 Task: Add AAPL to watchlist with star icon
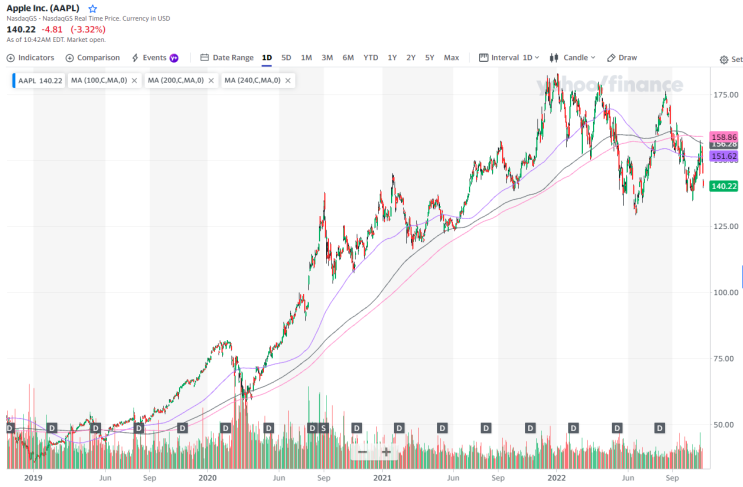coord(93,9)
